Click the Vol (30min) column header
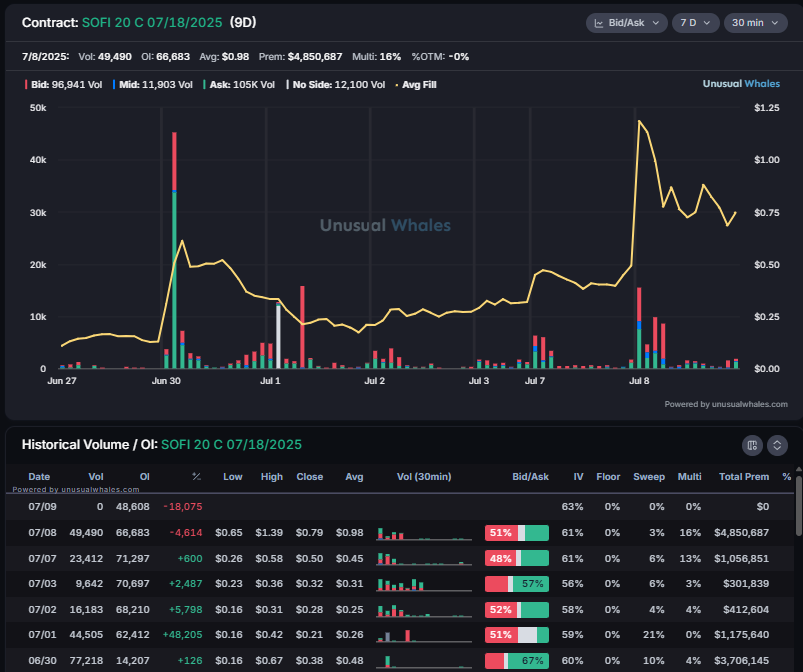Screen dimensions: 803x672 pyautogui.click(x=424, y=477)
